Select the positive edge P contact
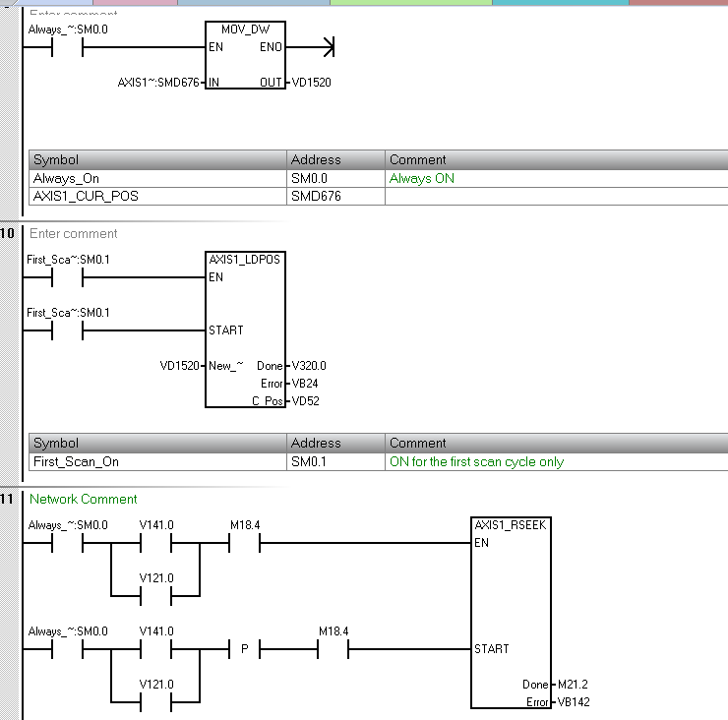728x720 pixels. click(244, 649)
